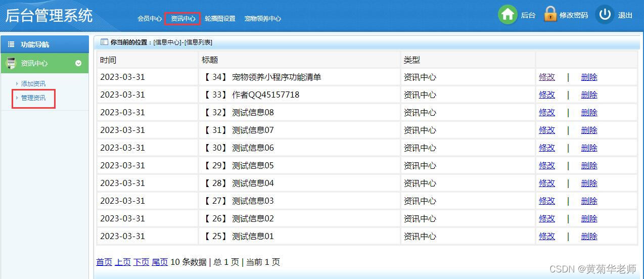The image size is (644, 279).
Task: Click the list icon beside 功能导航
Action: pos(11,44)
